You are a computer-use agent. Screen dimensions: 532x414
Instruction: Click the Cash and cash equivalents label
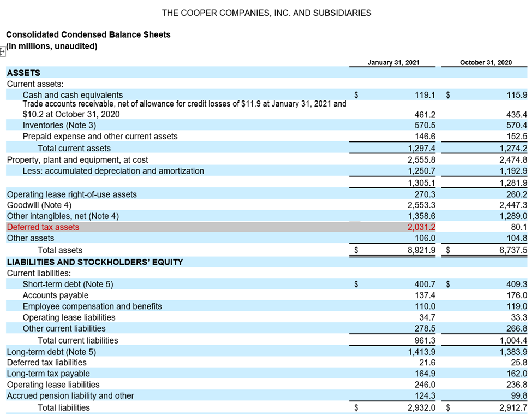point(73,95)
